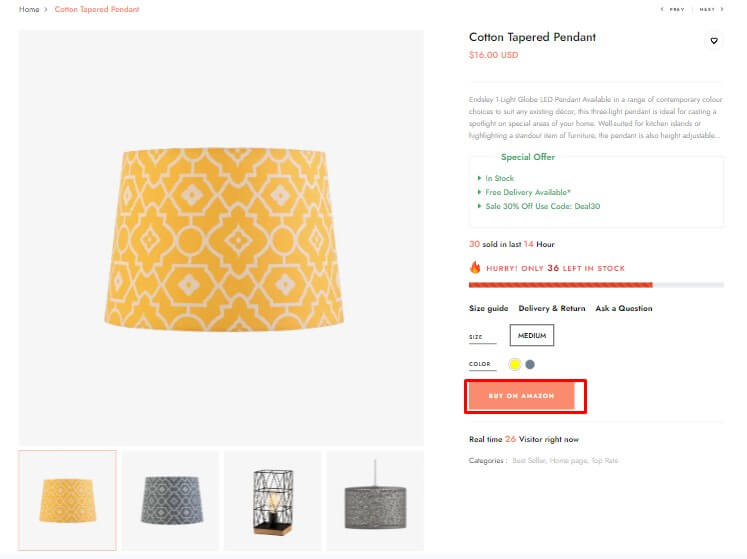
Task: Select the gray patterned lampshade thumbnail
Action: (x=171, y=500)
